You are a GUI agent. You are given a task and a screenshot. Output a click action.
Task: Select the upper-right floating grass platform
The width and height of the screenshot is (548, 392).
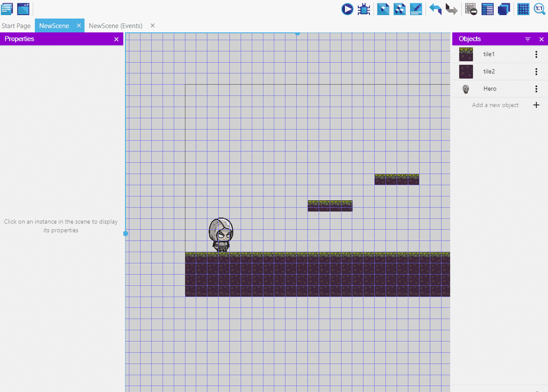(x=396, y=179)
